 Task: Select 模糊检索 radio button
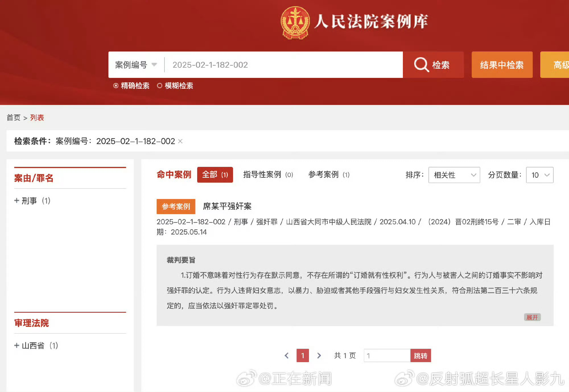(x=160, y=86)
